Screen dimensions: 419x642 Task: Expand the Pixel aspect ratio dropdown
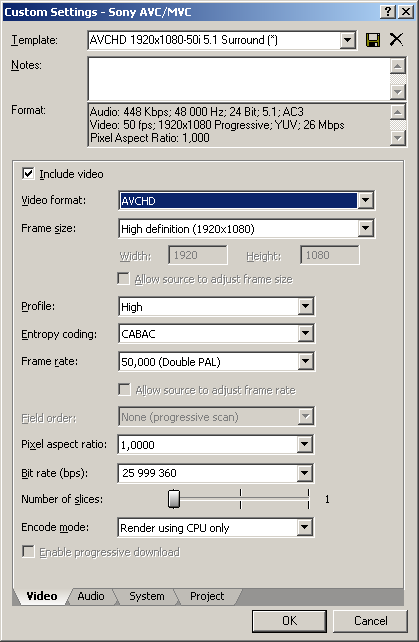click(304, 444)
